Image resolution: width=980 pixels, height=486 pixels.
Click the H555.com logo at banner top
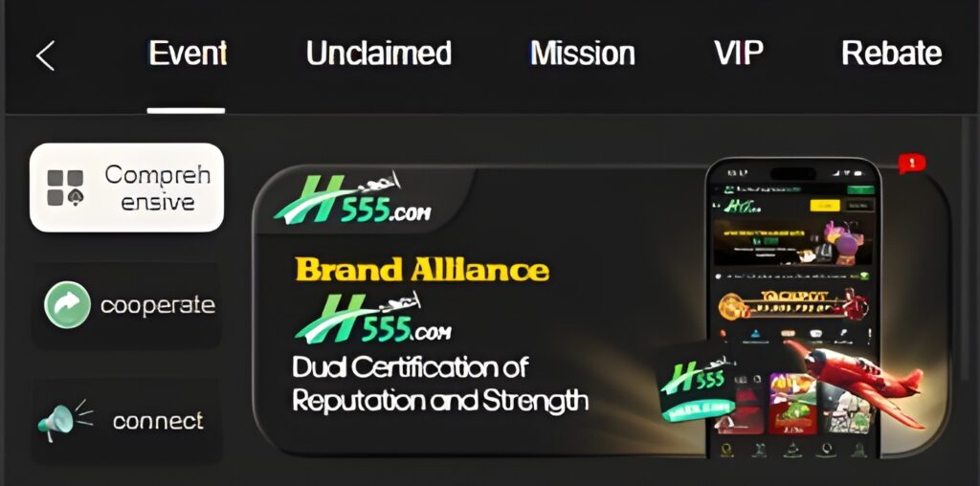coord(353,199)
